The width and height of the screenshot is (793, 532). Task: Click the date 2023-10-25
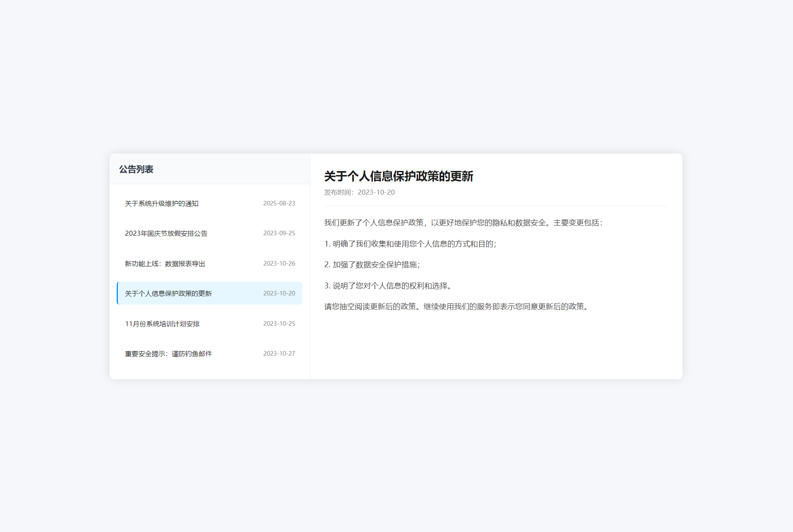279,323
